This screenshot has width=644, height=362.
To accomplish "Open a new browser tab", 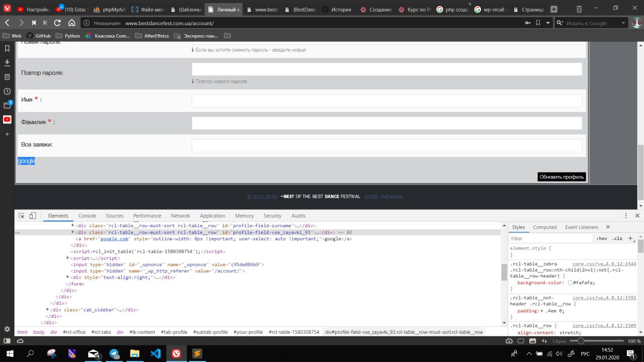I will 554,9.
